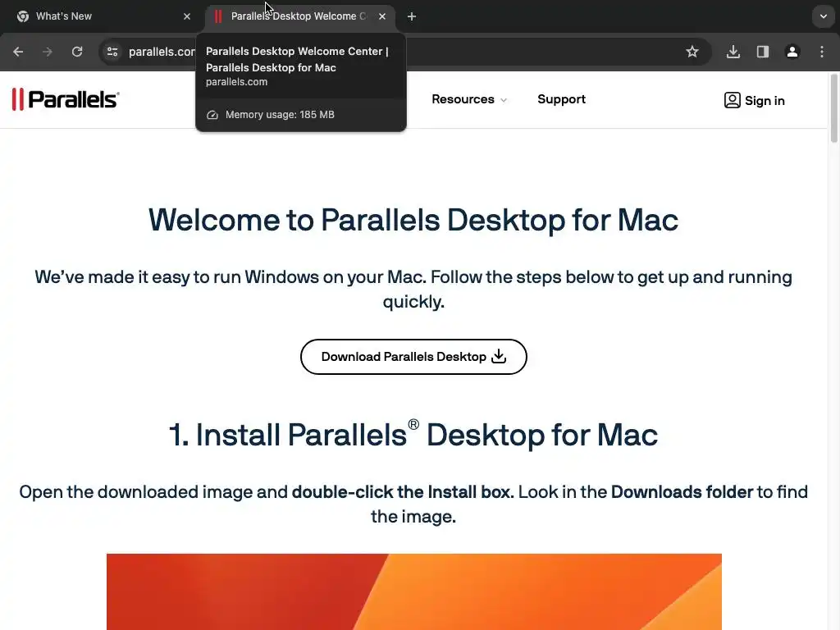Open the Chrome profile icon
840x630 pixels.
(x=792, y=52)
